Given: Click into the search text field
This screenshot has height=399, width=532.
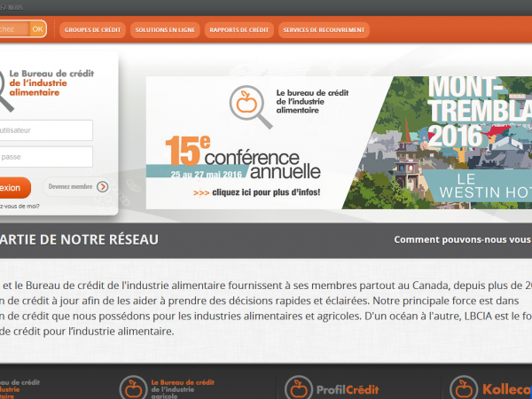Looking at the screenshot, I should pos(14,29).
